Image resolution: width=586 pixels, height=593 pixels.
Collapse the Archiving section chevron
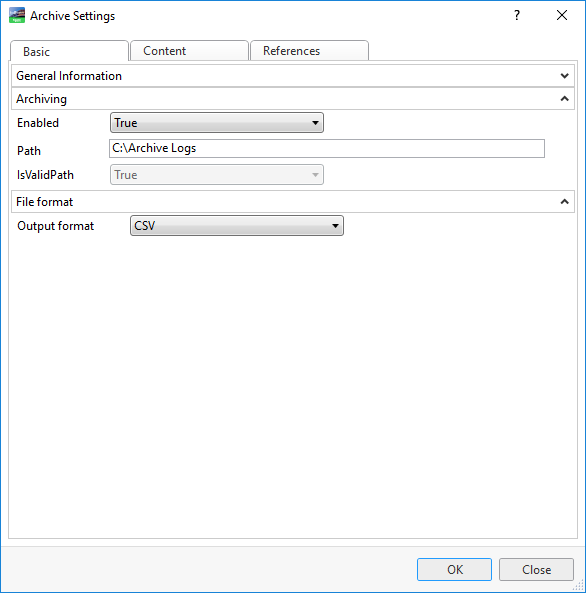(564, 99)
